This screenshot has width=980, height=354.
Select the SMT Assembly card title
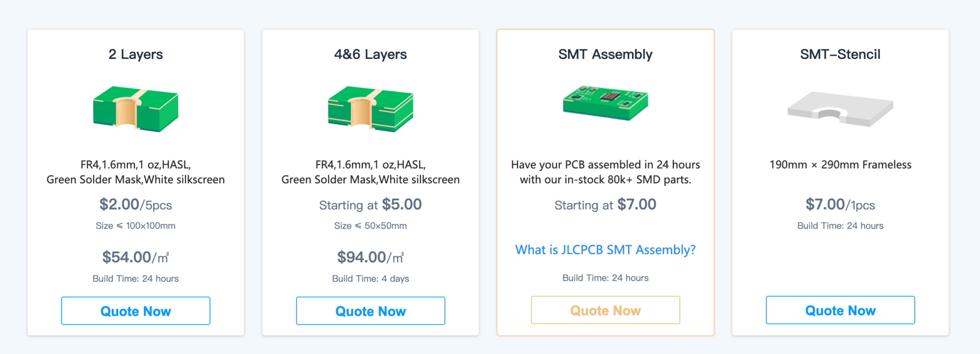pos(605,54)
